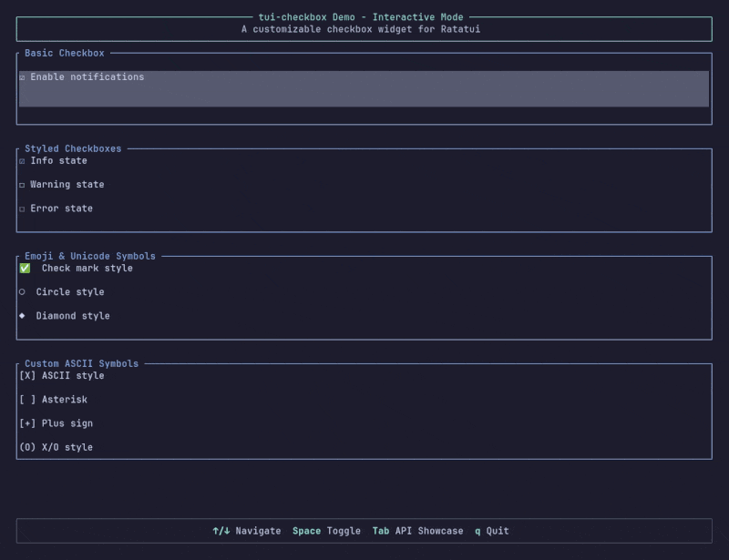Open the Tab API Showcase view
The image size is (729, 560).
click(x=417, y=531)
